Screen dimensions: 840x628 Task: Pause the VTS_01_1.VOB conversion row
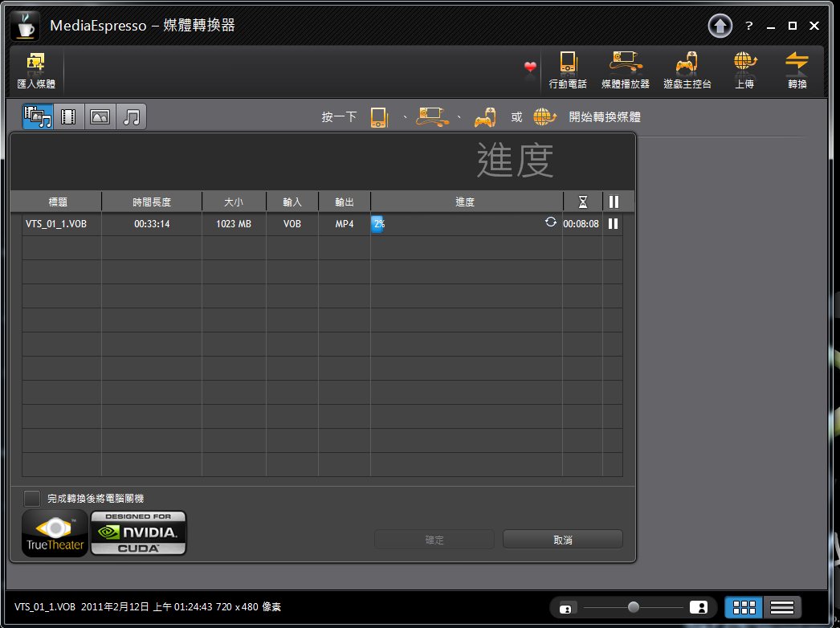(x=613, y=223)
